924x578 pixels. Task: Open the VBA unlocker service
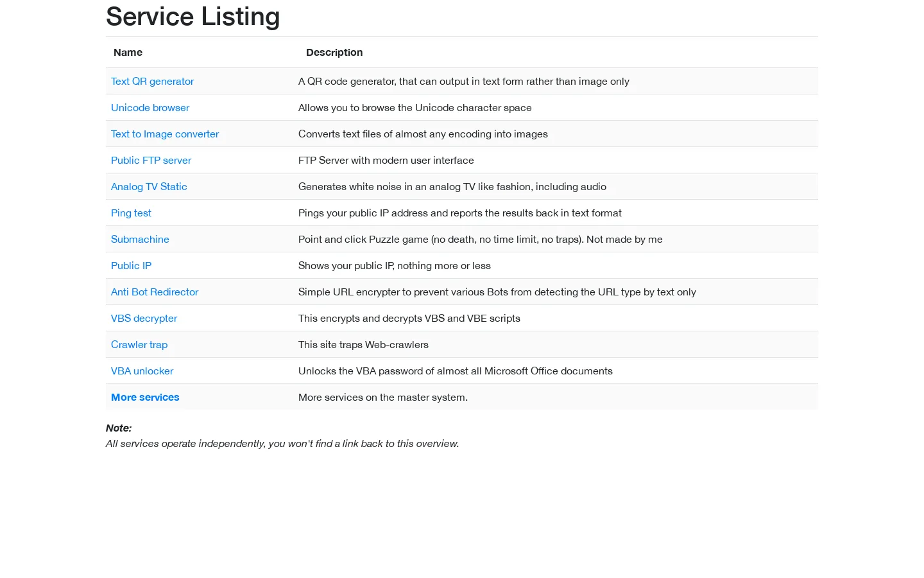(x=142, y=371)
